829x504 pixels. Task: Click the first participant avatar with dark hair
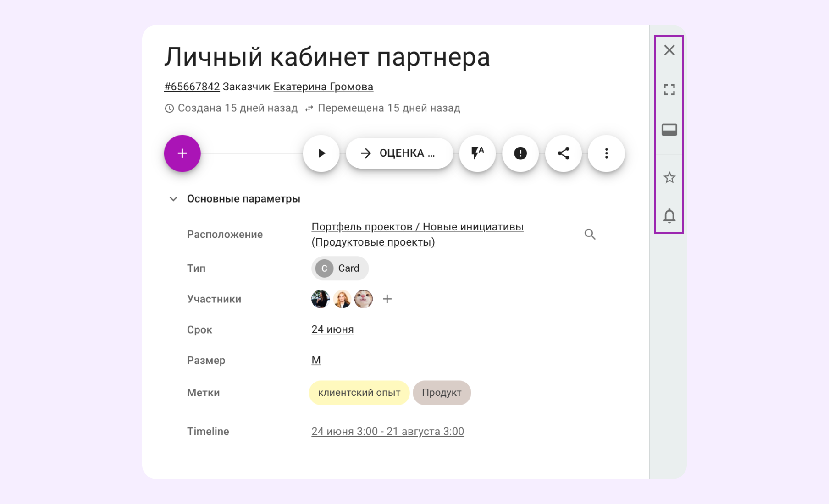coord(321,299)
